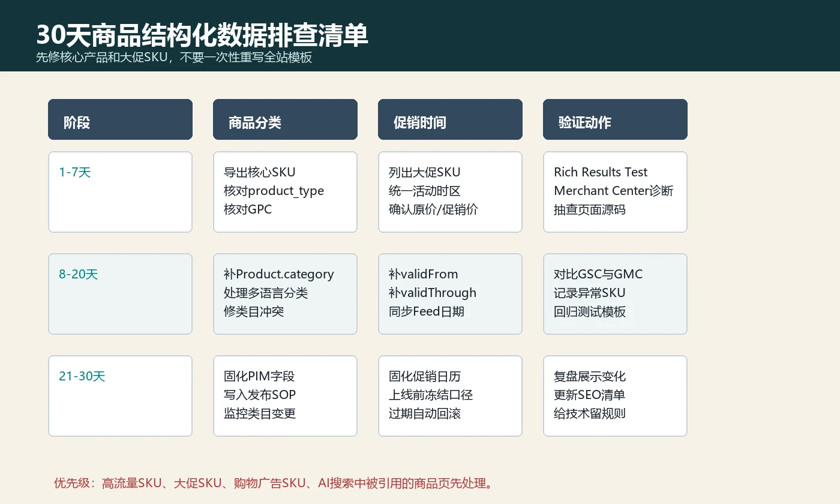Viewport: 840px width, 504px height.
Task: Click the line 写入发布SOP
Action: pos(260,395)
